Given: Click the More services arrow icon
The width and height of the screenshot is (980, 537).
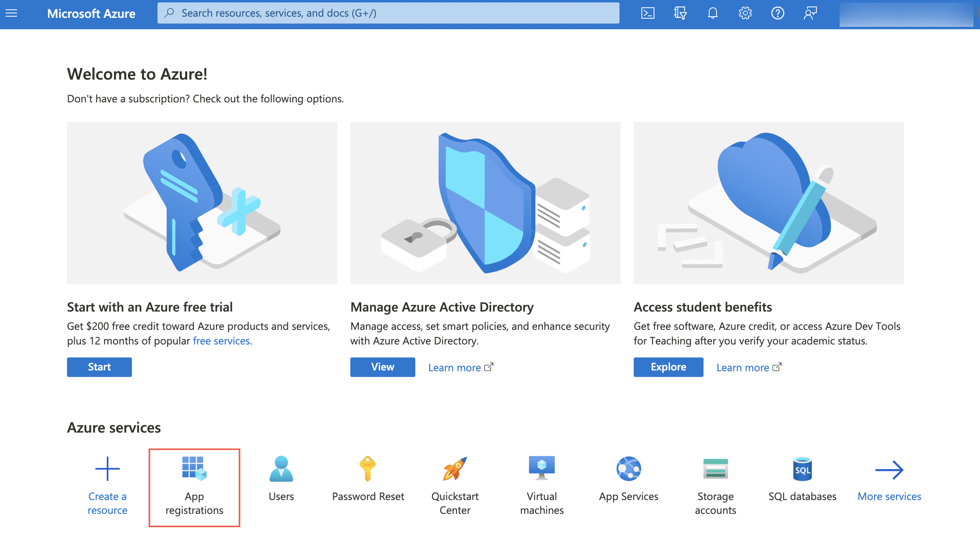Looking at the screenshot, I should tap(889, 470).
